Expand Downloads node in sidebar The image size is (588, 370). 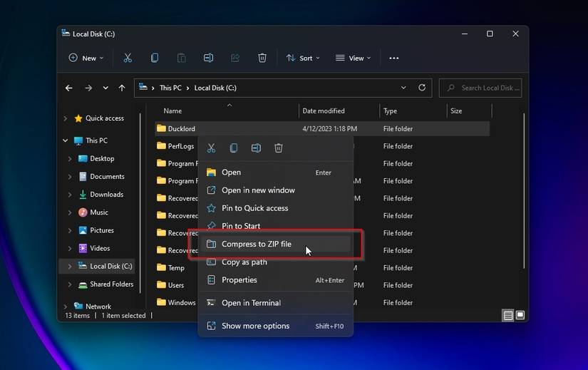click(70, 195)
